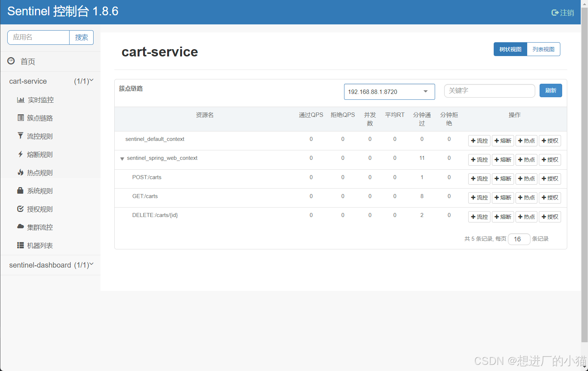Switch to 列表视图 list view
The height and width of the screenshot is (371, 588).
tap(543, 49)
